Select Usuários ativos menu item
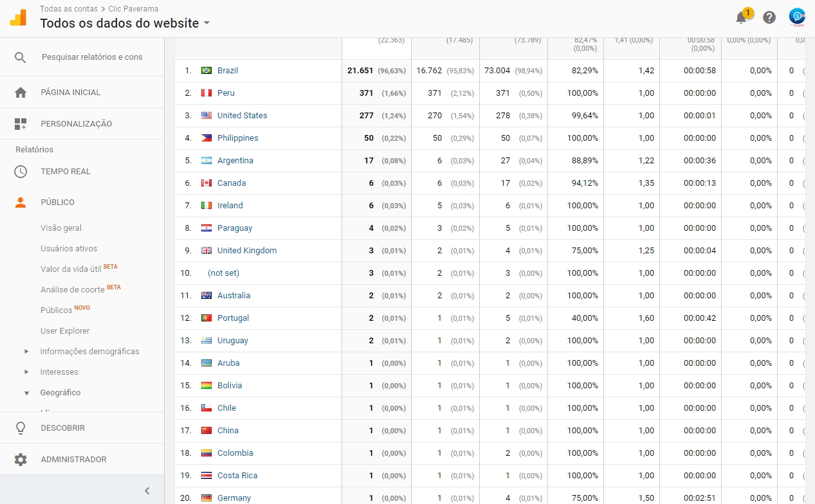This screenshot has height=504, width=815. [69, 249]
